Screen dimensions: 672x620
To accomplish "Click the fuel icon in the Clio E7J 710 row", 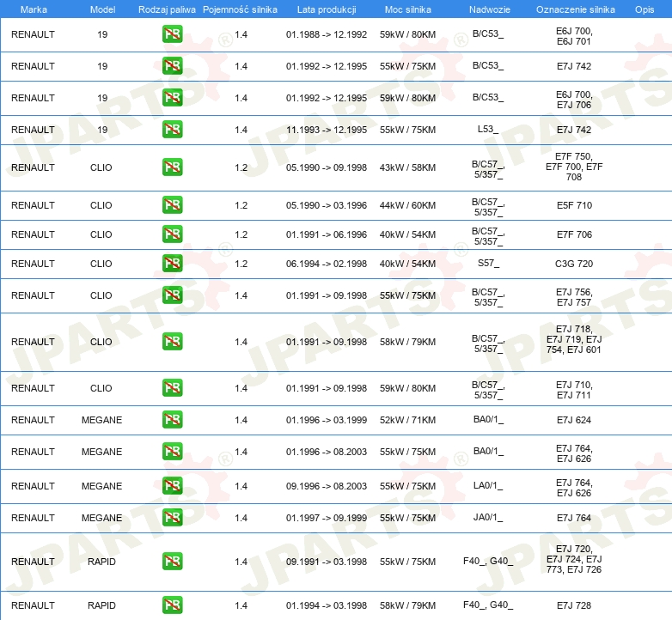I will (172, 387).
